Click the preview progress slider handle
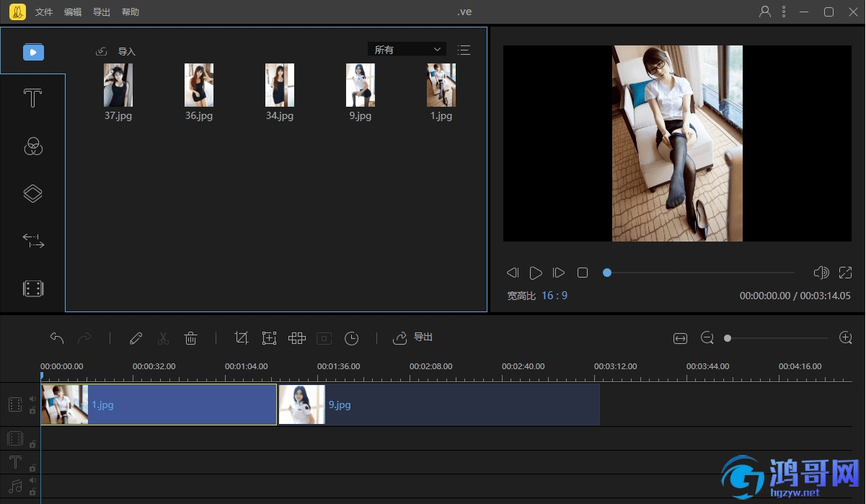866x504 pixels. [x=607, y=273]
